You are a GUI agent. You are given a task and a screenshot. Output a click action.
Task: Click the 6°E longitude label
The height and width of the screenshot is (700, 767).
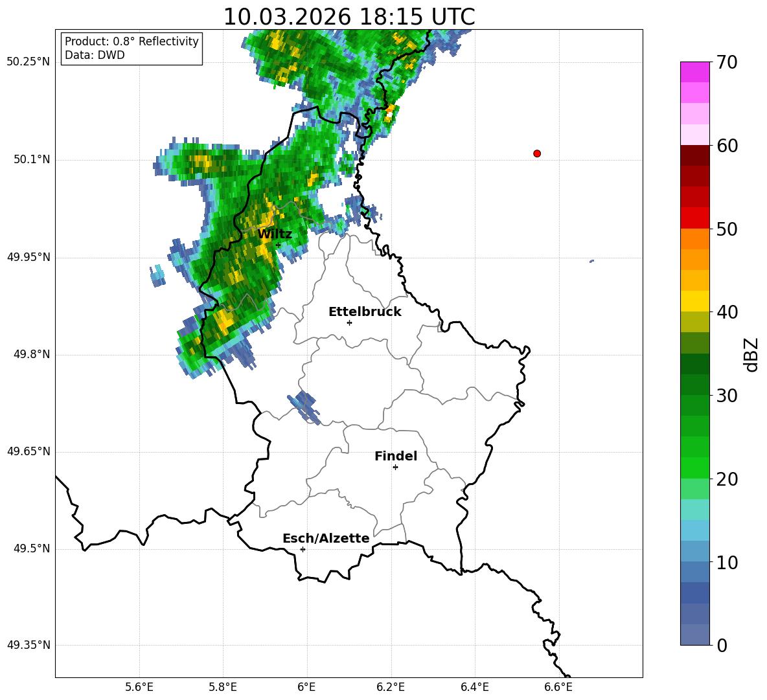(306, 687)
